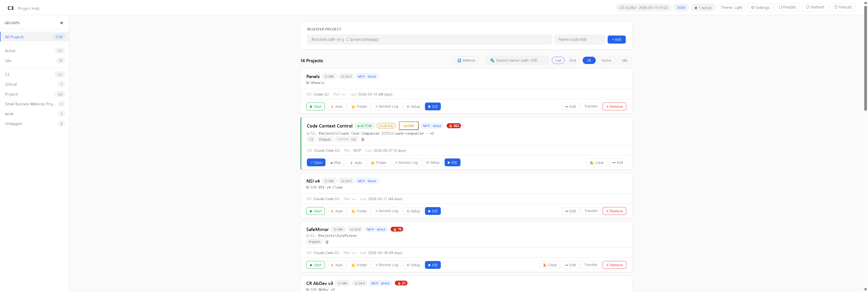Screen dimensions: 868x292
Task: Focus the search name/path box
Action: [517, 60]
